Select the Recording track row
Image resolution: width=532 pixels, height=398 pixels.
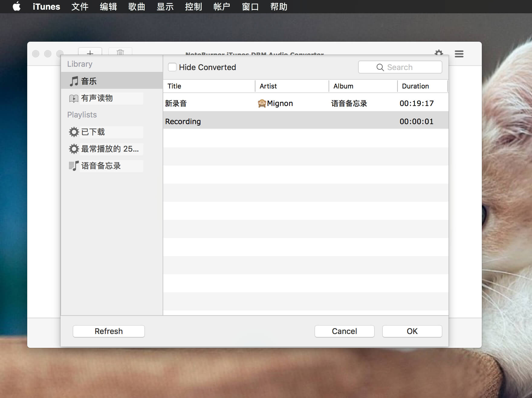(x=306, y=120)
